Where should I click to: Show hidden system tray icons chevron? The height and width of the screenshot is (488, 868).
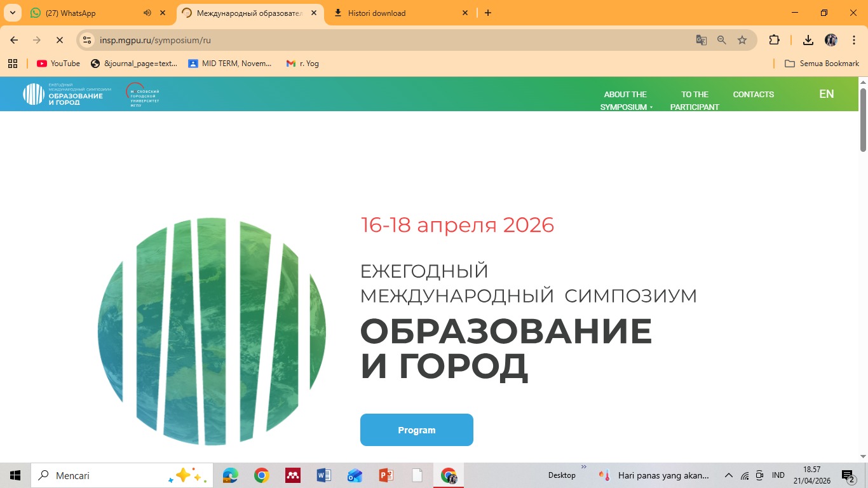(729, 475)
